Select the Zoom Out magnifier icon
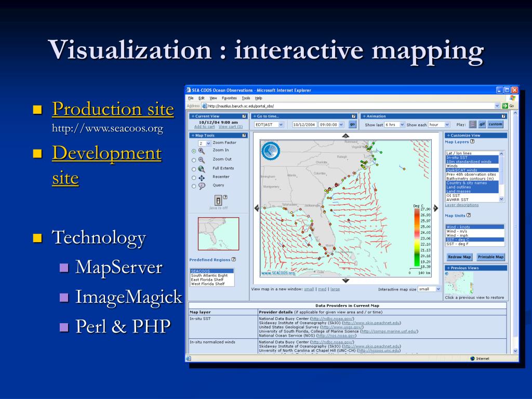Viewport: 532px width, 399px height. coord(202,160)
